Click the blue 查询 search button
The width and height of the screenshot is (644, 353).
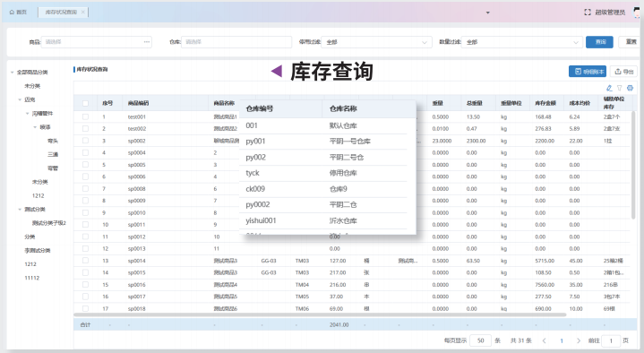(x=599, y=42)
